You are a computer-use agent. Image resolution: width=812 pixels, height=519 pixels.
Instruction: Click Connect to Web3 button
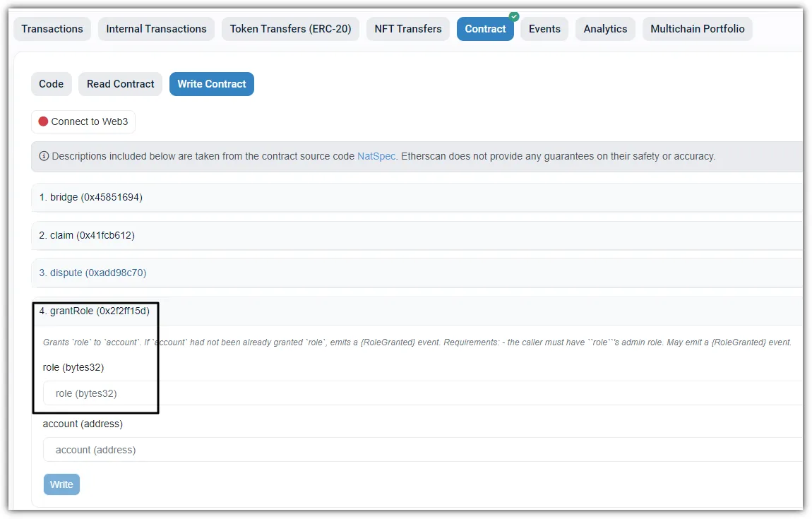point(83,121)
